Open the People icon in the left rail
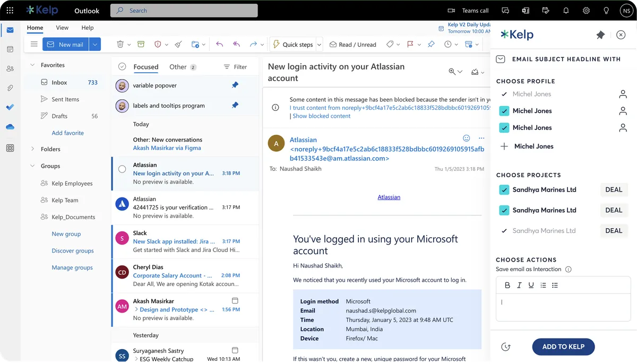 (x=10, y=68)
